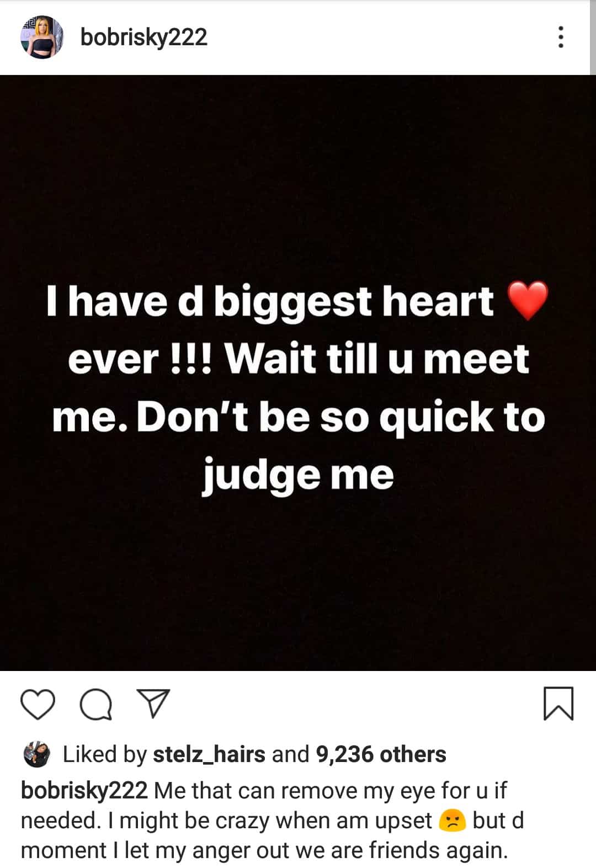Screen dimensions: 596x868
Task: Tap the 'Wait till u meet' line
Action: [377, 359]
